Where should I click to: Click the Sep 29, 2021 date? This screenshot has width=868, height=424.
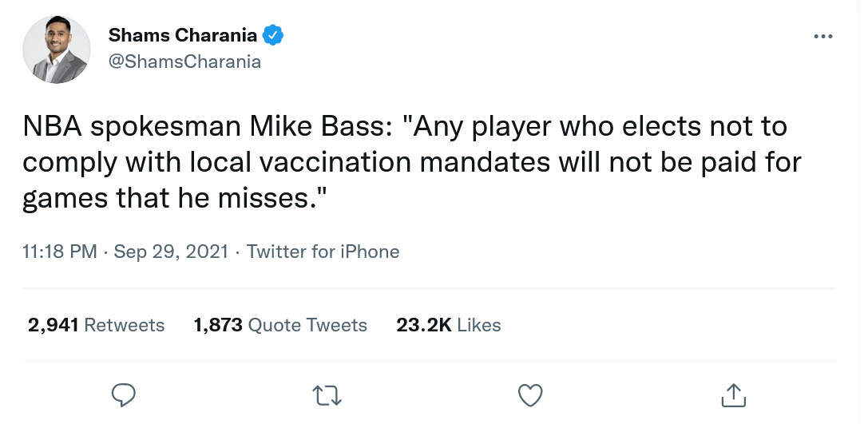click(172, 252)
